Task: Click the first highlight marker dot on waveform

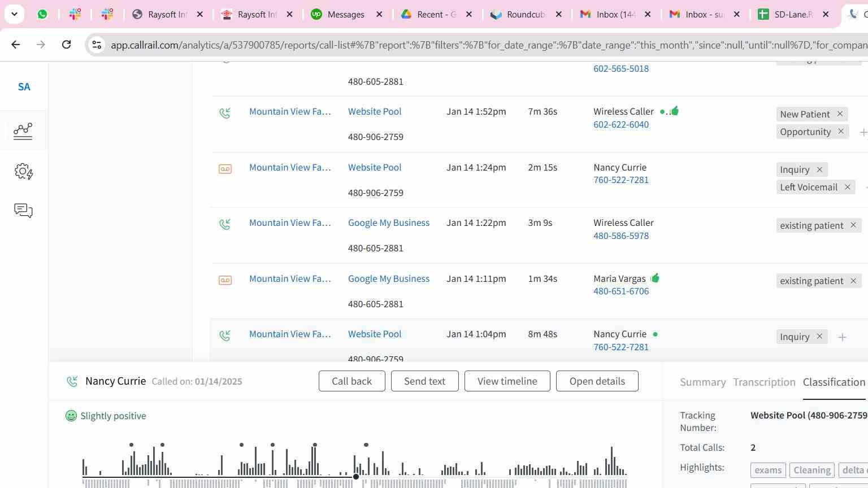Action: tap(131, 445)
